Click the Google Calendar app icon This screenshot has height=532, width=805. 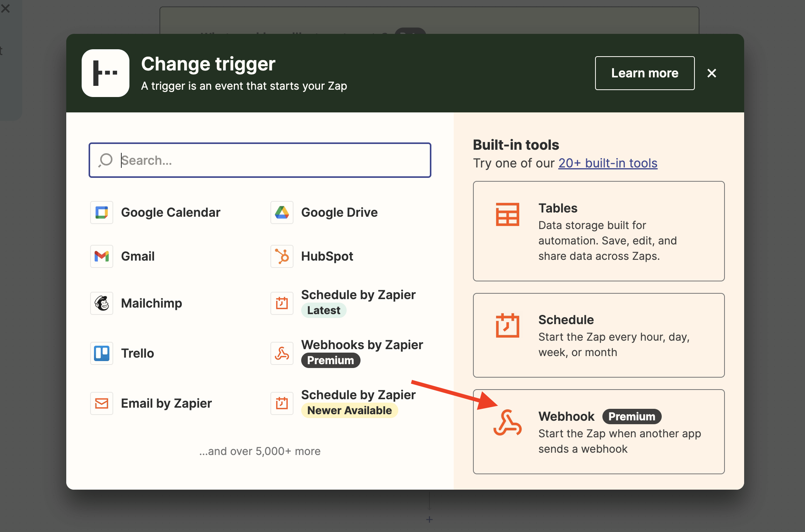coord(102,212)
